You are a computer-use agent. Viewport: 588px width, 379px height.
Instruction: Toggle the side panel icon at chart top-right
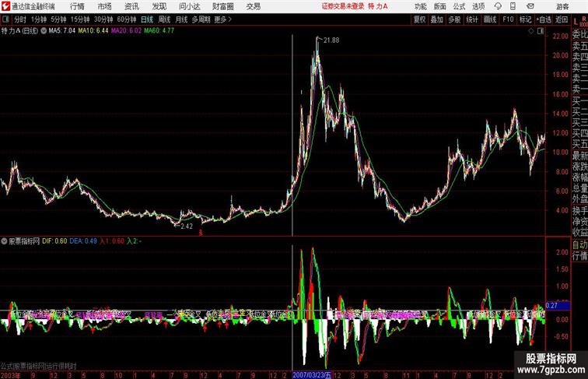point(541,31)
